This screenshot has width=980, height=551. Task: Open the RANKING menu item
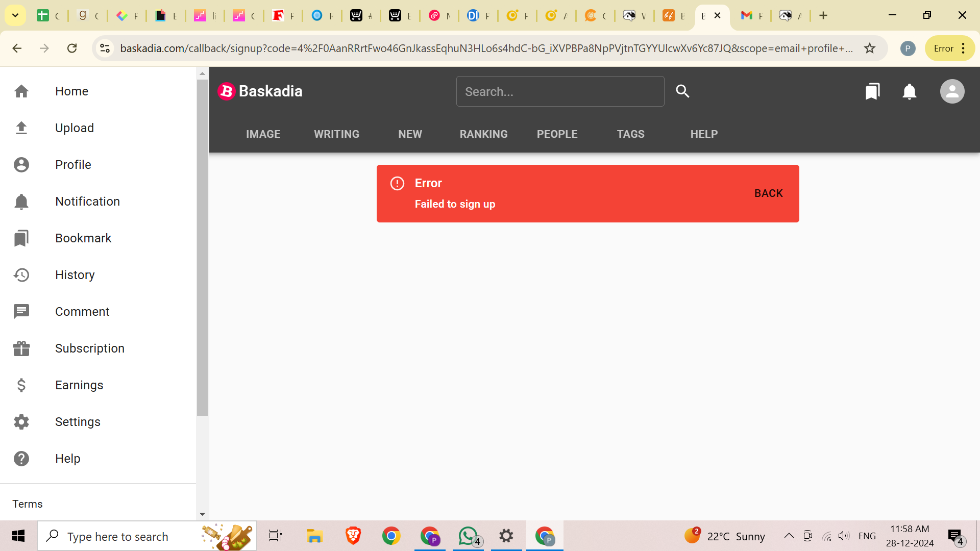point(483,134)
